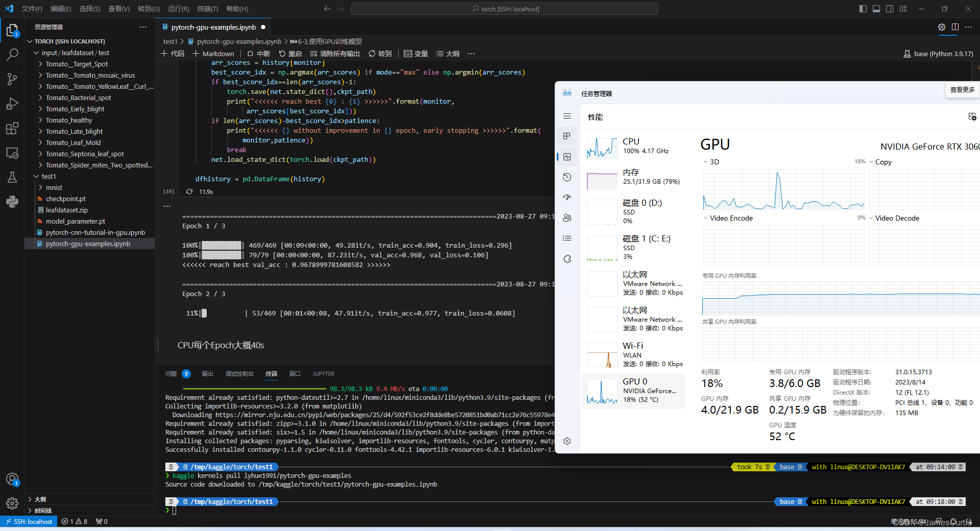This screenshot has height=531, width=980.
Task: Customize layout button in title bar
Action: [903, 9]
